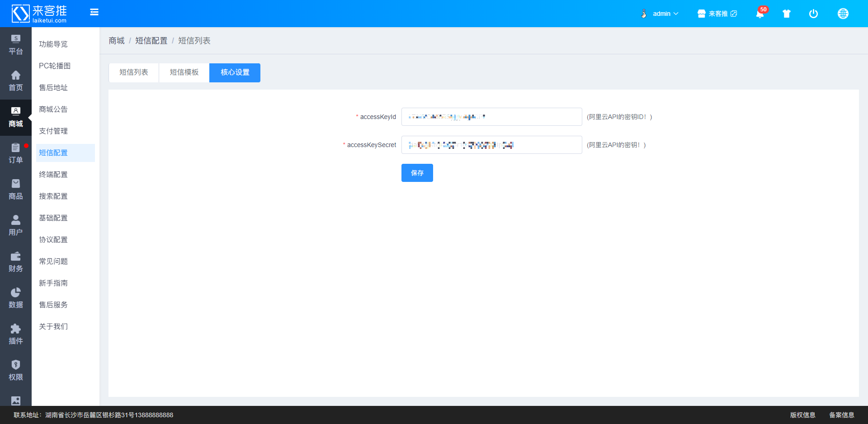Open 商品 products sidebar icon
Image resolution: width=868 pixels, height=424 pixels.
16,190
